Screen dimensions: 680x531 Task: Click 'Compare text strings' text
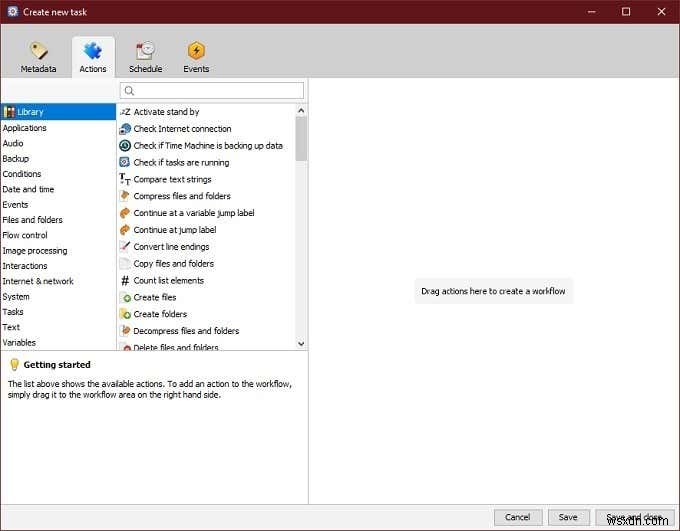click(x=173, y=180)
